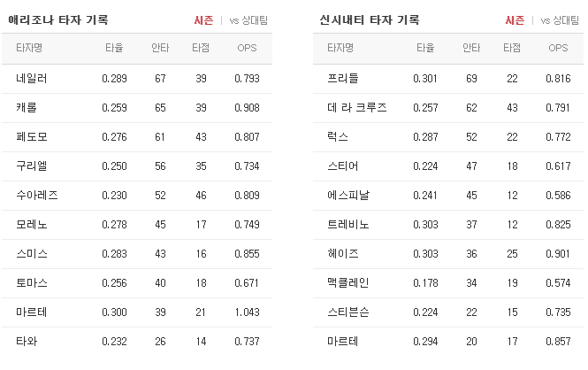Select batter 네일러 in the 애리조나 list
The height and width of the screenshot is (370, 588).
[32, 79]
